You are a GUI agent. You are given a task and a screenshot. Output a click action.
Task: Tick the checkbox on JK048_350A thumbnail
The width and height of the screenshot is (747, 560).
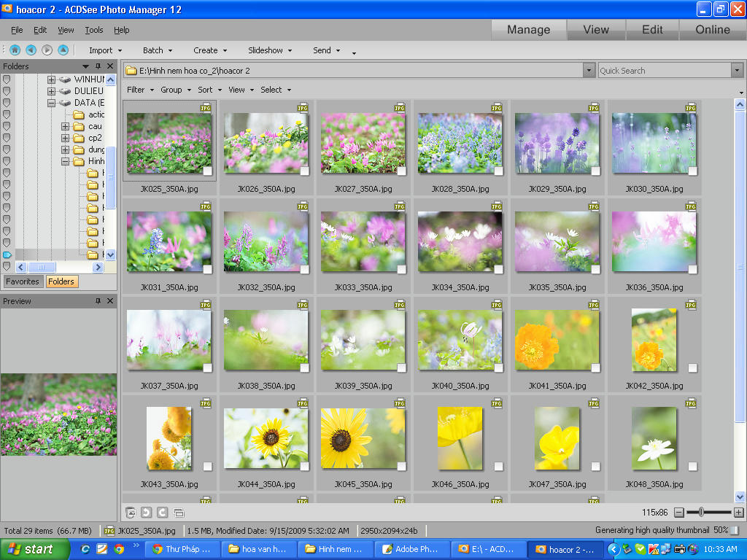(693, 467)
